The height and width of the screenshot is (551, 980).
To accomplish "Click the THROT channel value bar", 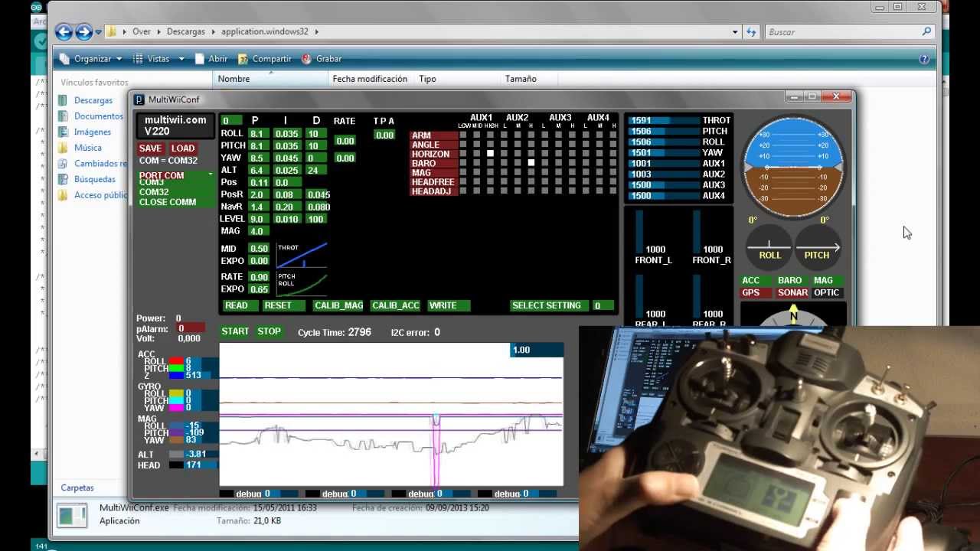I will [x=662, y=120].
